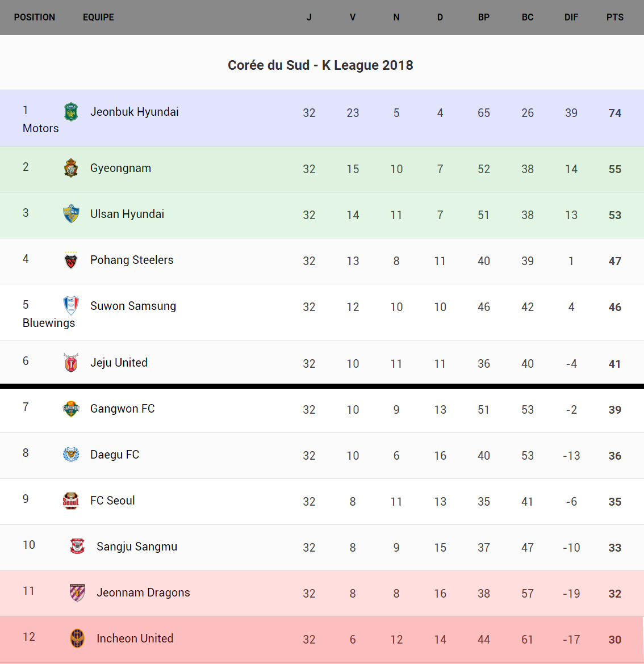Click the Ulsan Hyundai crest icon
The image size is (644, 664).
pyautogui.click(x=71, y=214)
